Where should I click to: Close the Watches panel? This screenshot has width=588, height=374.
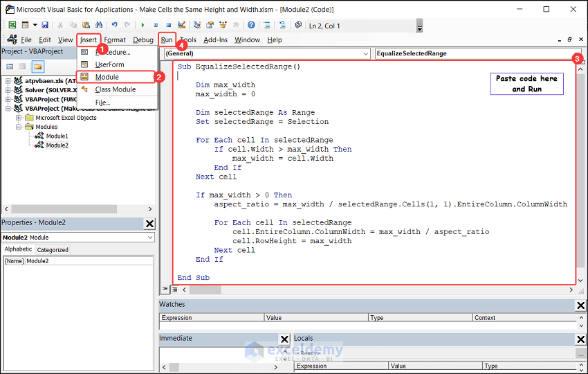click(580, 305)
